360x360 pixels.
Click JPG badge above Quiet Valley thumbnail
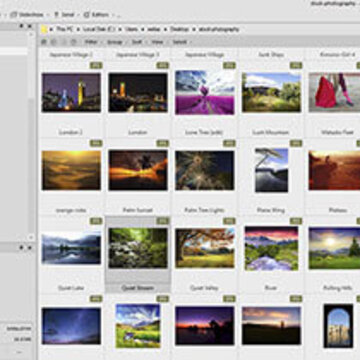click(229, 221)
